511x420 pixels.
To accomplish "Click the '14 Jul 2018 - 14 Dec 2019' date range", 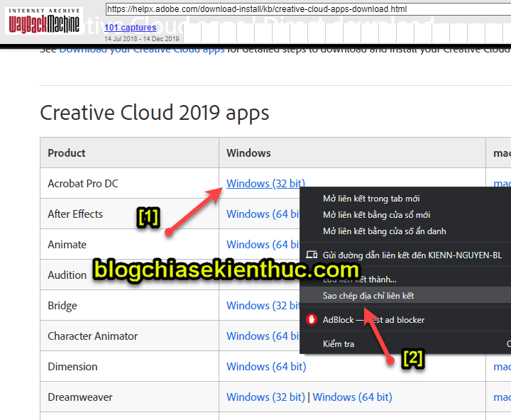I will pyautogui.click(x=142, y=39).
